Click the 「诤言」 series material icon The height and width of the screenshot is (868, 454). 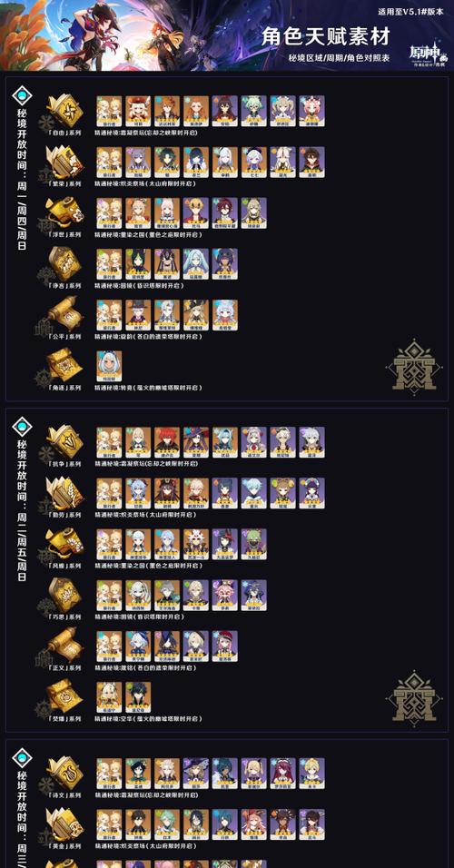click(64, 263)
